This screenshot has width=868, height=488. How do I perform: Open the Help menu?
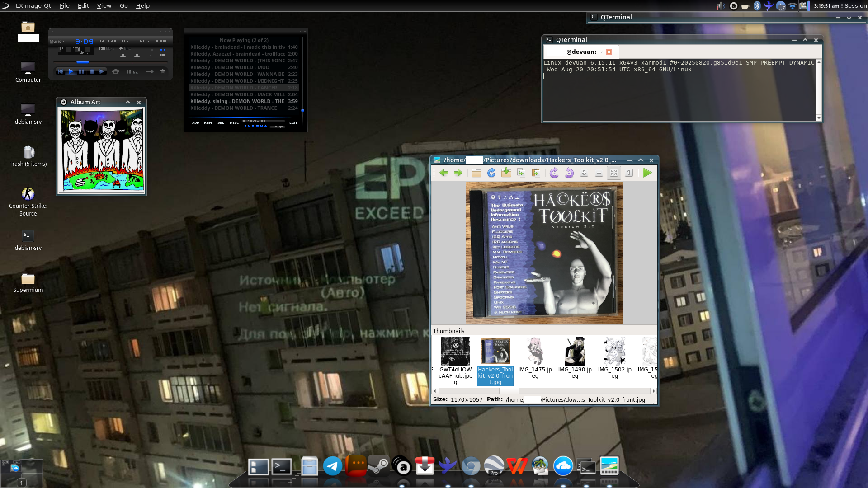point(143,5)
